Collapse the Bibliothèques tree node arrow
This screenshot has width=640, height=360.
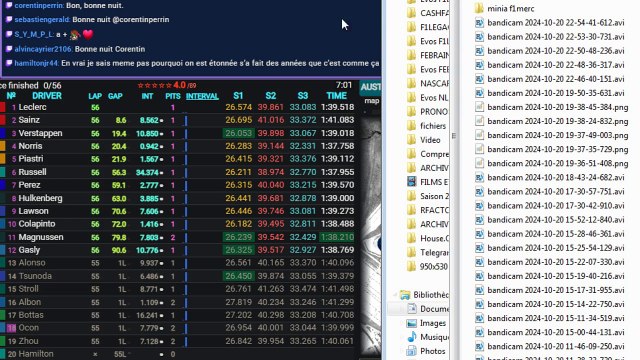coord(395,294)
